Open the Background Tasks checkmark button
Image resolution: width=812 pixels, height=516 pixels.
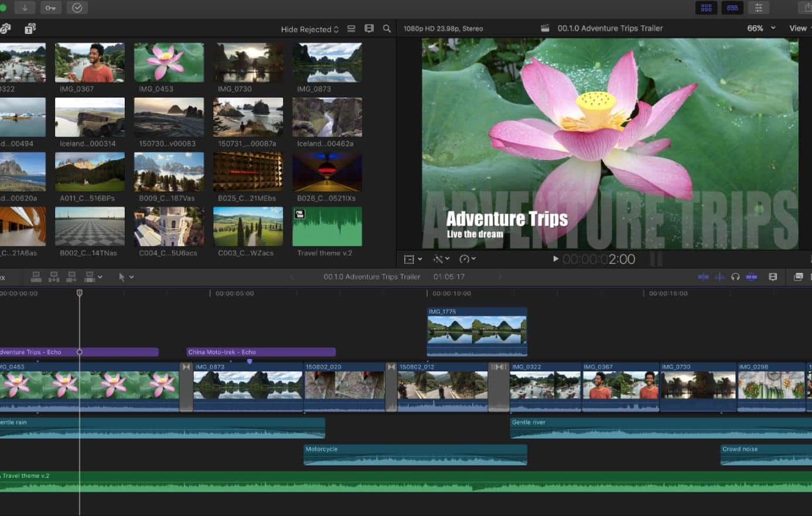(77, 8)
